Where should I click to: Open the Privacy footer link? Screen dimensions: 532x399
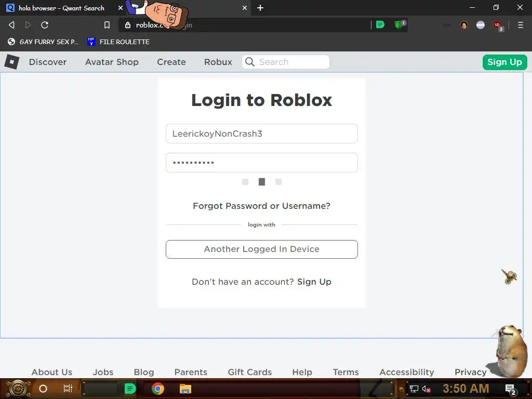click(471, 372)
